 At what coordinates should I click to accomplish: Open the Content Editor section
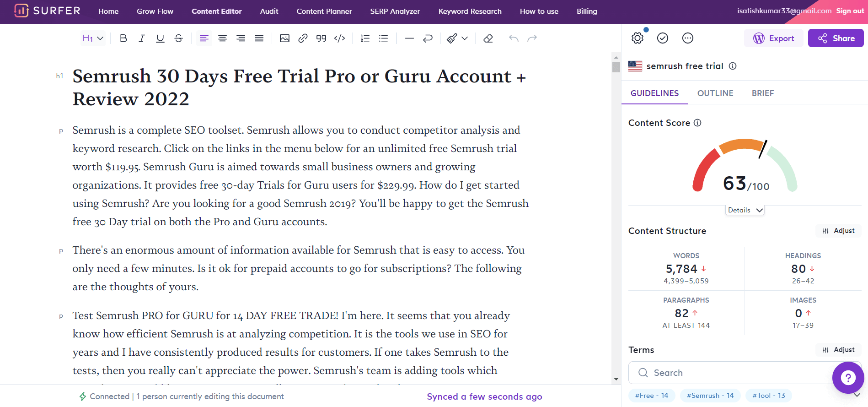click(x=217, y=11)
